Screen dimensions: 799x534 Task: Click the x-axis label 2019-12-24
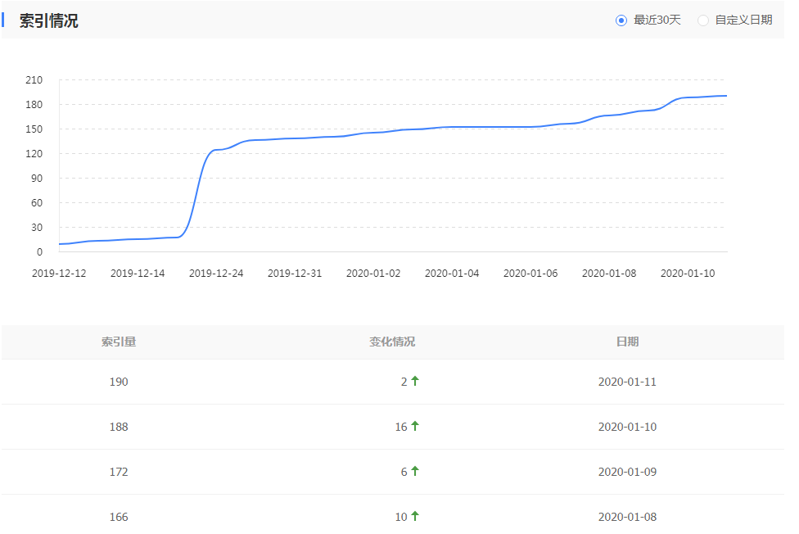(216, 273)
